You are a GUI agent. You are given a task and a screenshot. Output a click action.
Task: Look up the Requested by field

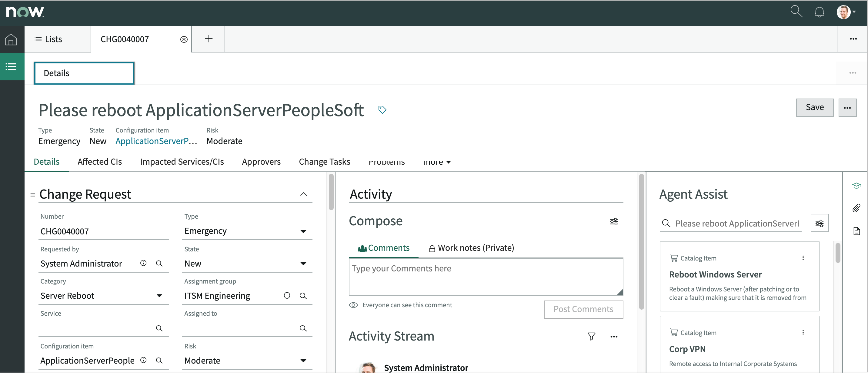click(x=159, y=264)
